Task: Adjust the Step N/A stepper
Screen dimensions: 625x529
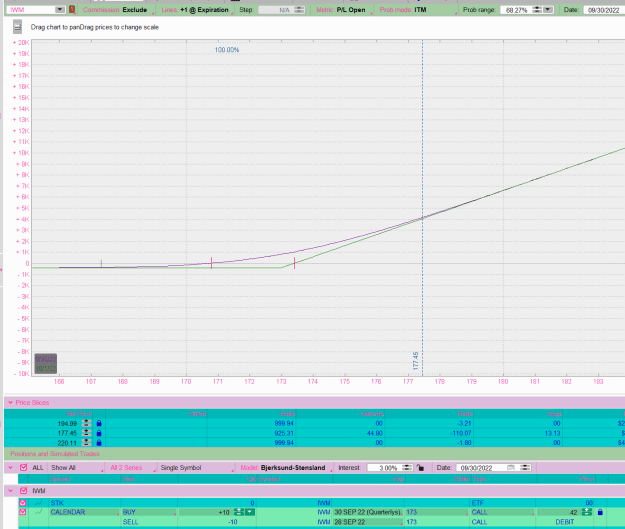Action: (299, 10)
